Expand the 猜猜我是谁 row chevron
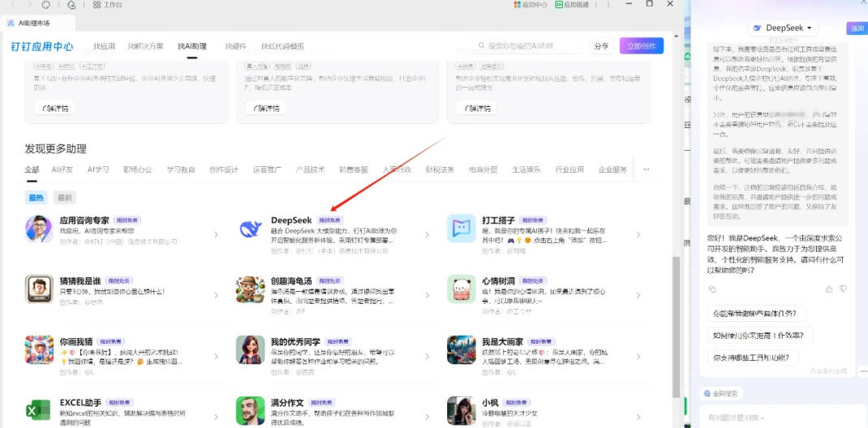Screen dimensions: 868x428 pyautogui.click(x=216, y=295)
